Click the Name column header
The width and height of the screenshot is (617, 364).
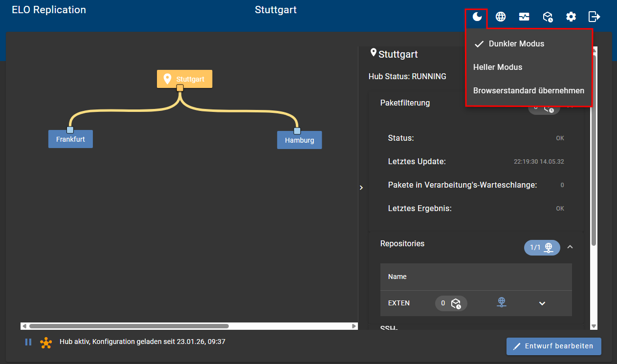pyautogui.click(x=397, y=277)
